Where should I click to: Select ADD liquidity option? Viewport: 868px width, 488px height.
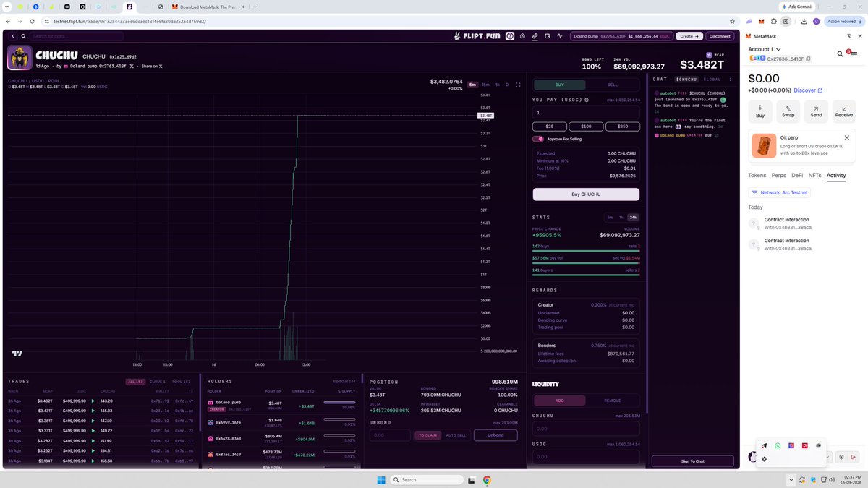(559, 400)
